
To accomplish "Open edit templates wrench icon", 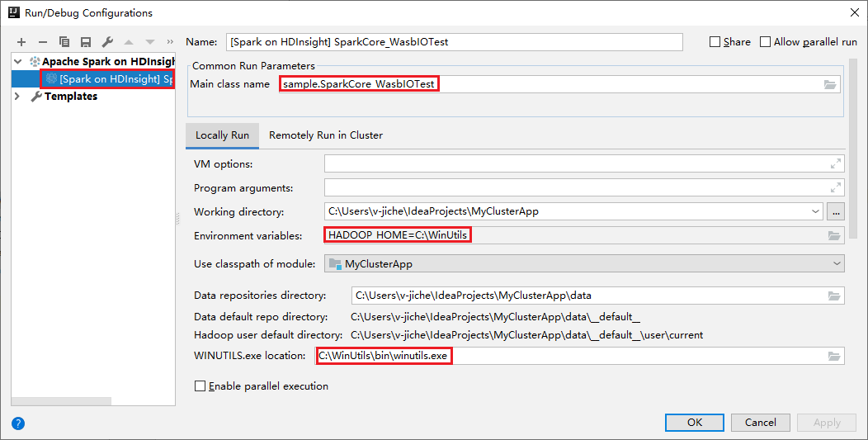I will pos(107,42).
